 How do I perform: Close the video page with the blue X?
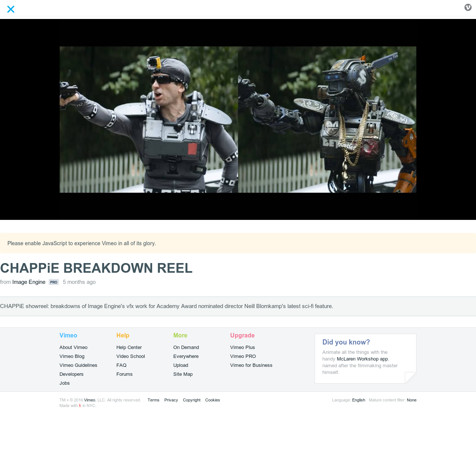click(x=11, y=9)
